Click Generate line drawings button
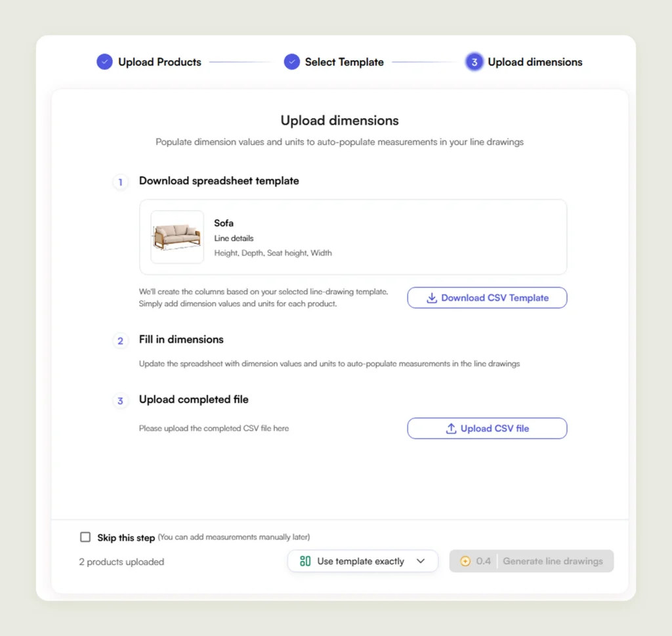 [553, 561]
